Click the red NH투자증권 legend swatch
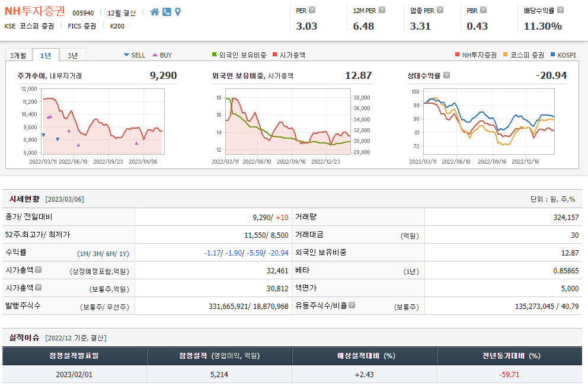Screen dimensions: 588x389 pyautogui.click(x=457, y=55)
